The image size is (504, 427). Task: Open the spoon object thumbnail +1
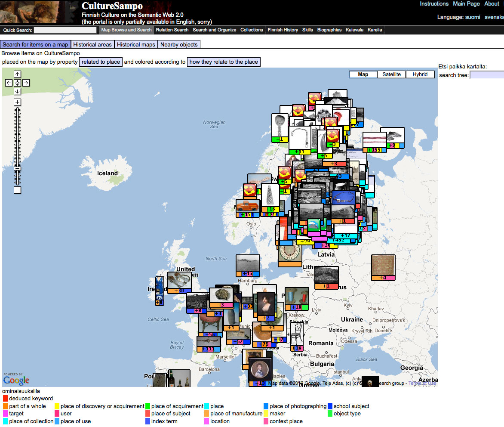tap(280, 128)
